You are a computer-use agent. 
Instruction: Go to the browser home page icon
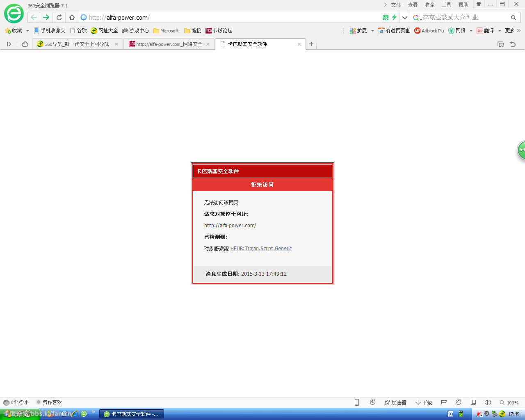(72, 17)
